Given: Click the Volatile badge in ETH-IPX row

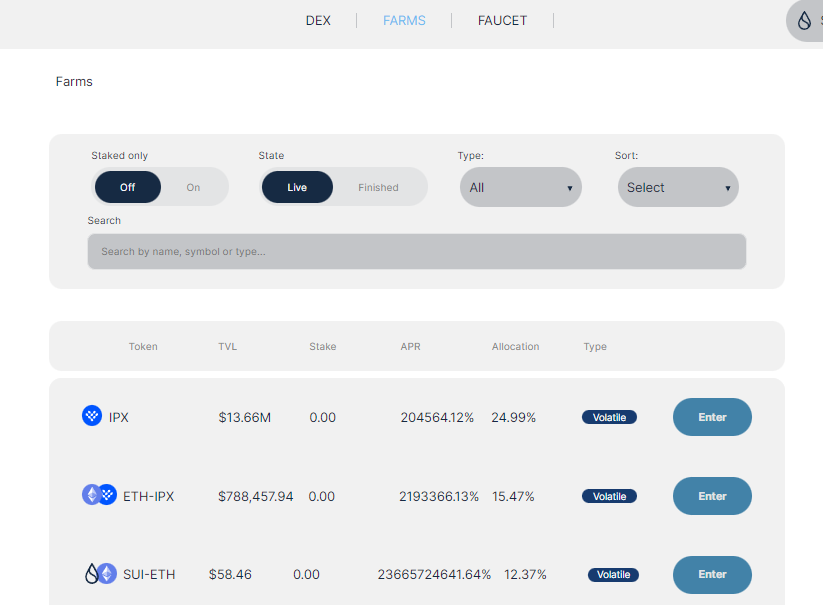Looking at the screenshot, I should pos(609,496).
